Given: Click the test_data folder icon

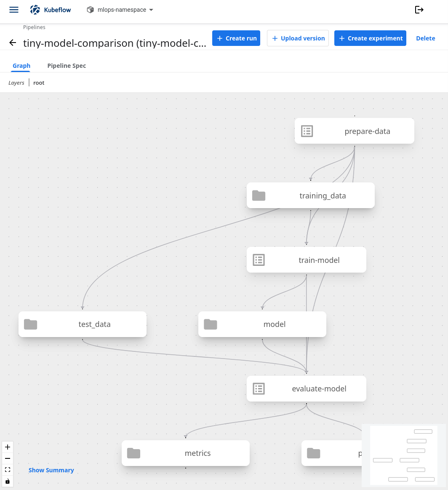Looking at the screenshot, I should tap(31, 324).
